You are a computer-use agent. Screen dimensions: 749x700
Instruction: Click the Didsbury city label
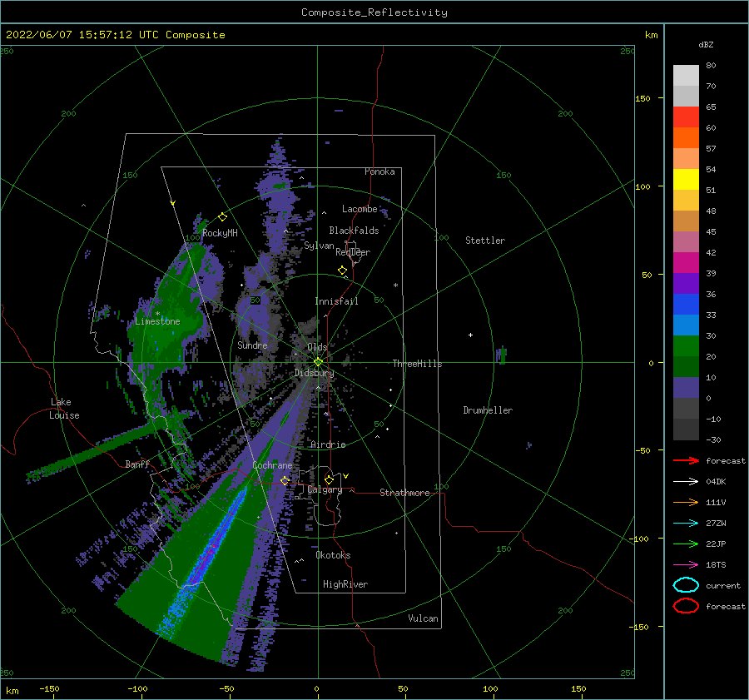(x=315, y=373)
